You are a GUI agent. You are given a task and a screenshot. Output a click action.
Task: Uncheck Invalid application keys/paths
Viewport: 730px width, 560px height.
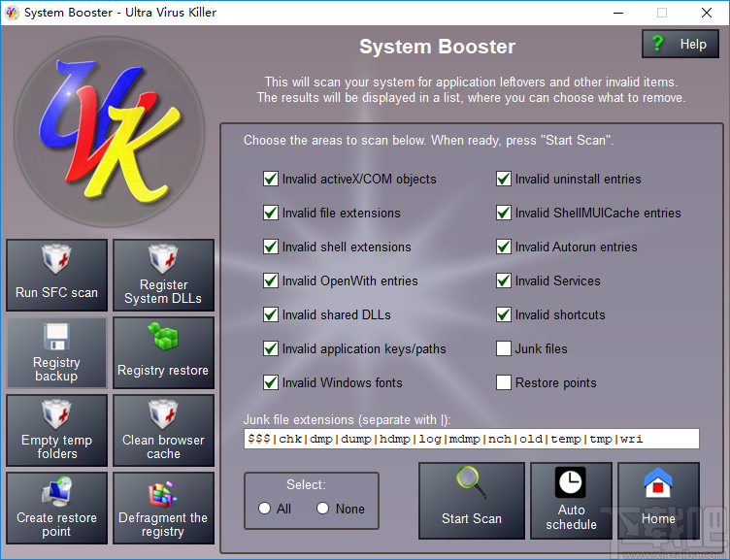pos(271,348)
